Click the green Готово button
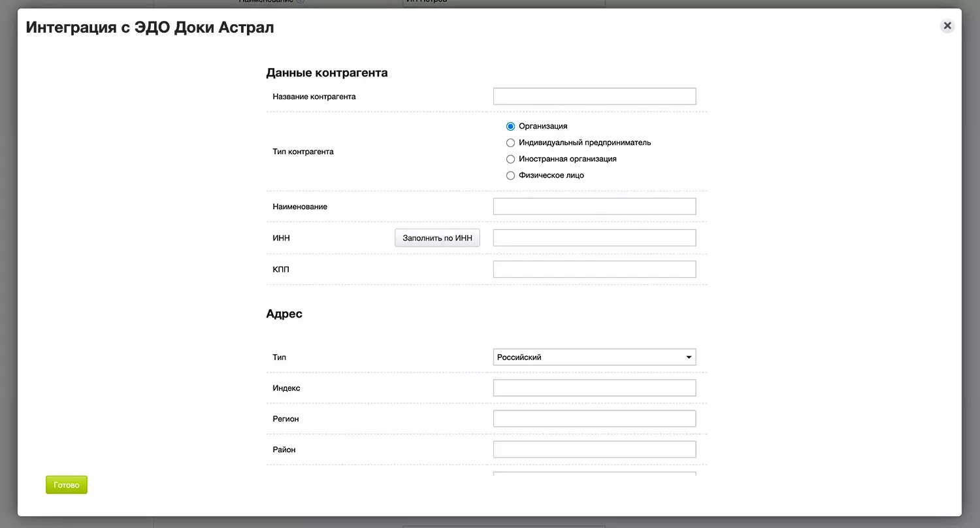This screenshot has width=980, height=528. click(66, 485)
